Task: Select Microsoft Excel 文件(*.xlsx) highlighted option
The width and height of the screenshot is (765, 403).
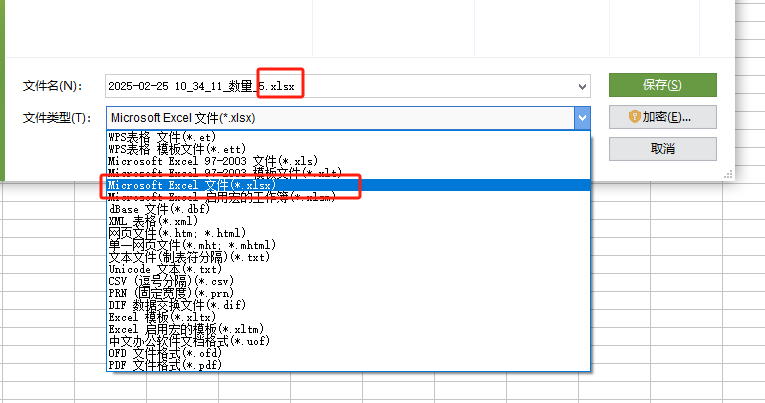Action: pos(348,185)
